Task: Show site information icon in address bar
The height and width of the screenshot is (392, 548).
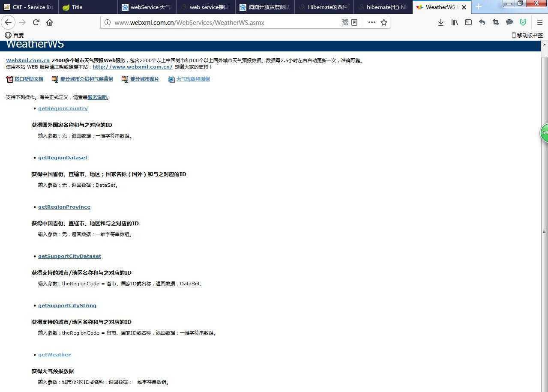Action: pyautogui.click(x=108, y=22)
